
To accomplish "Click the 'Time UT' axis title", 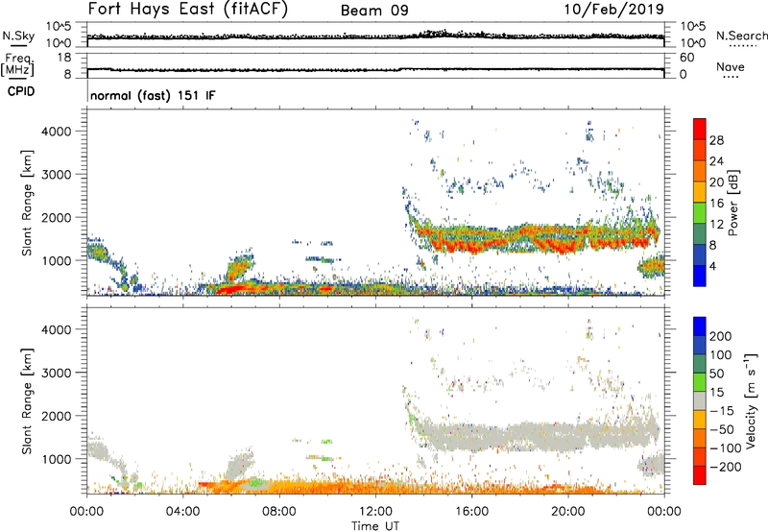I will tap(375, 525).
